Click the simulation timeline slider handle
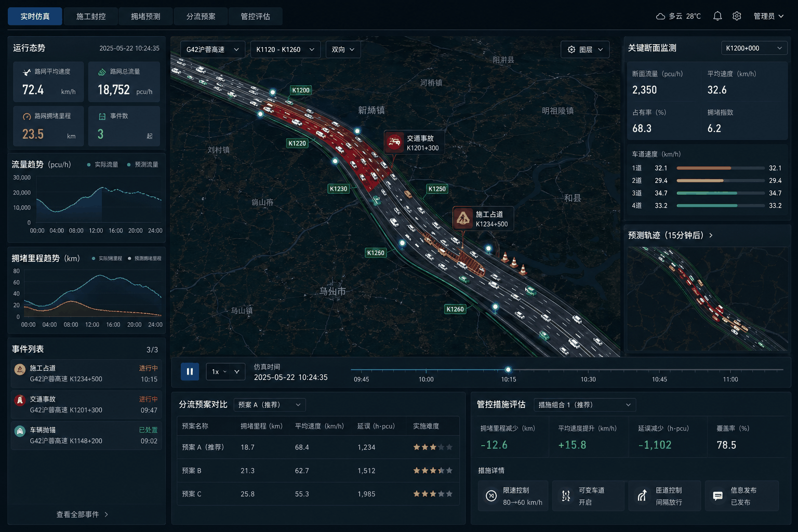The width and height of the screenshot is (798, 532). (x=508, y=370)
